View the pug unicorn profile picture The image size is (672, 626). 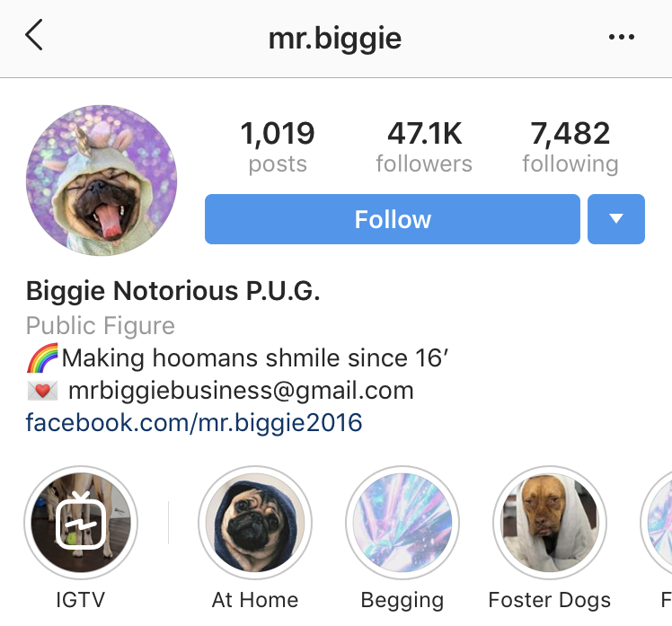102,181
